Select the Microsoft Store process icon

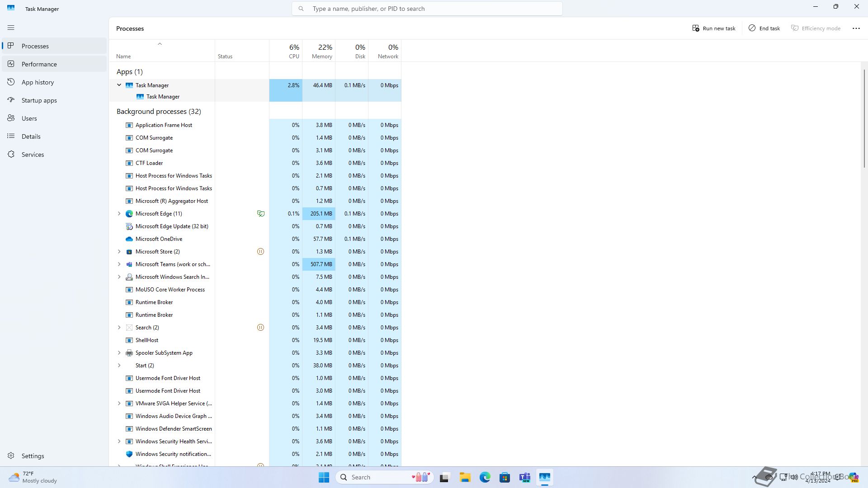point(129,252)
